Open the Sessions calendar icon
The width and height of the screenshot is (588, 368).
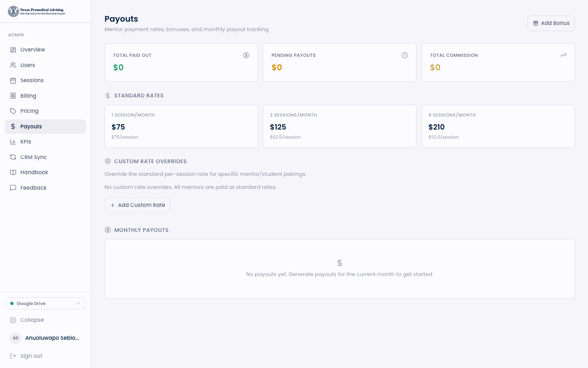pos(13,81)
